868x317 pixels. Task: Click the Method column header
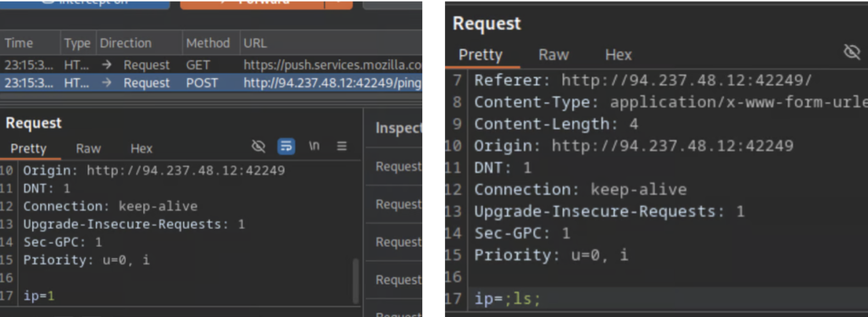[208, 43]
